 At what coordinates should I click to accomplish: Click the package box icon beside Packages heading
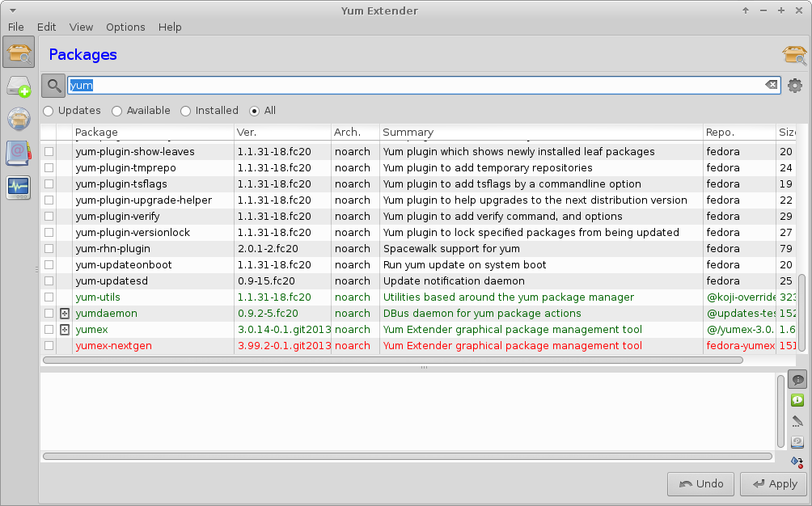click(794, 54)
